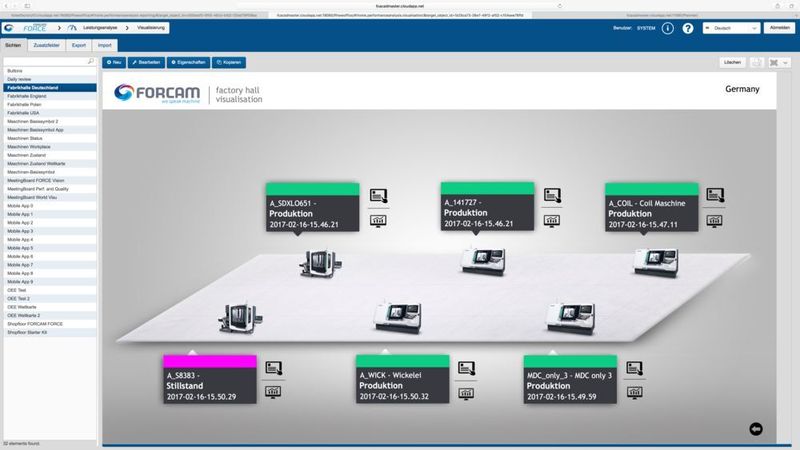Select 'Fabrikhalle Deutschland' list row
Image resolution: width=800 pixels, height=450 pixels.
(x=50, y=88)
